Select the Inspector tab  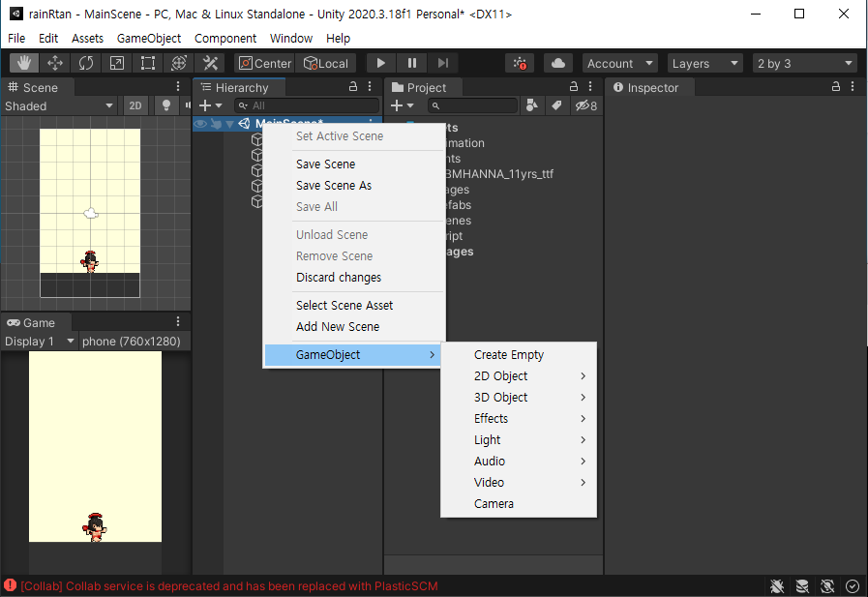point(648,87)
